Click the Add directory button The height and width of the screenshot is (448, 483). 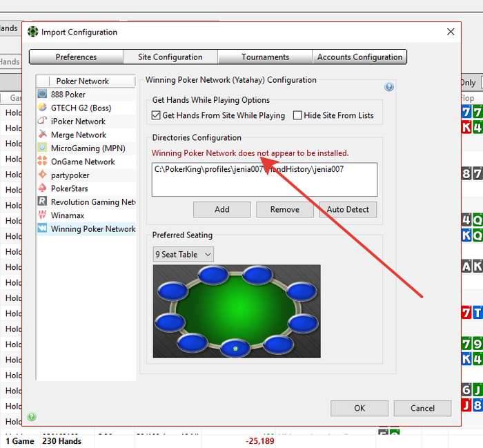pyautogui.click(x=221, y=210)
